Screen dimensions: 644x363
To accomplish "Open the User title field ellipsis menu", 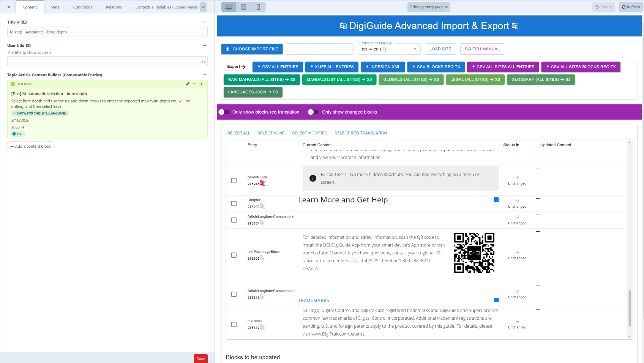I will (x=204, y=45).
